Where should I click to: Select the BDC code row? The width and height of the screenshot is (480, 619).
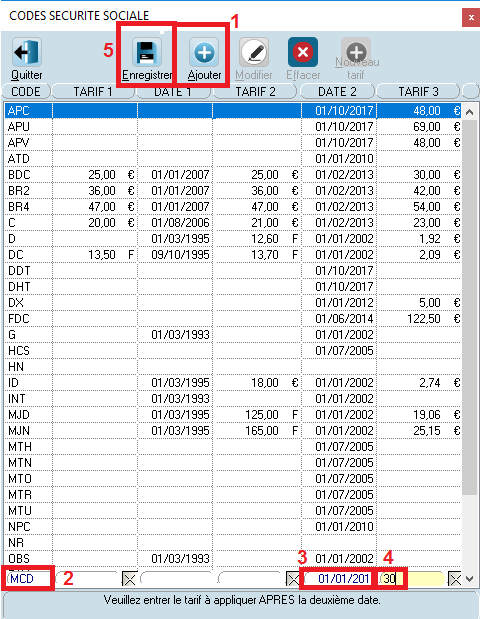point(233,175)
